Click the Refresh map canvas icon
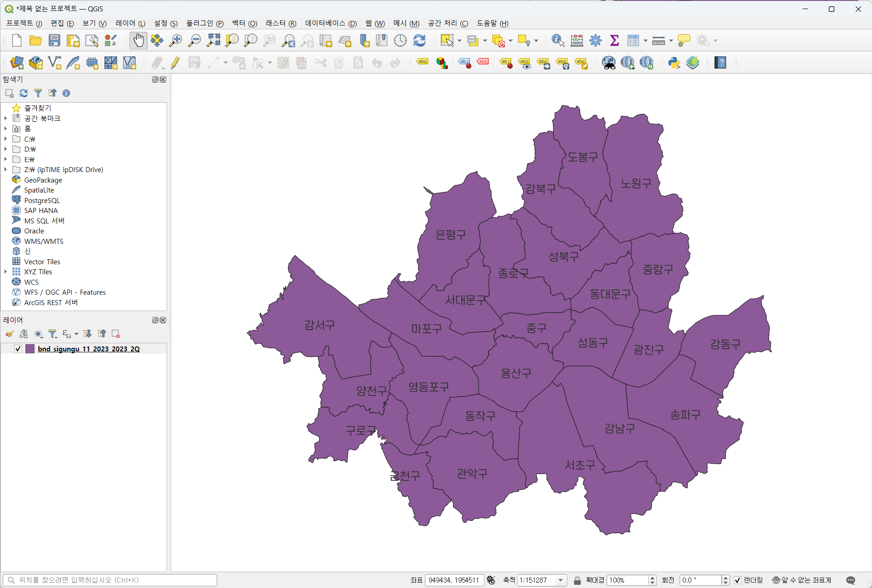Viewport: 872px width, 588px height. click(x=419, y=40)
